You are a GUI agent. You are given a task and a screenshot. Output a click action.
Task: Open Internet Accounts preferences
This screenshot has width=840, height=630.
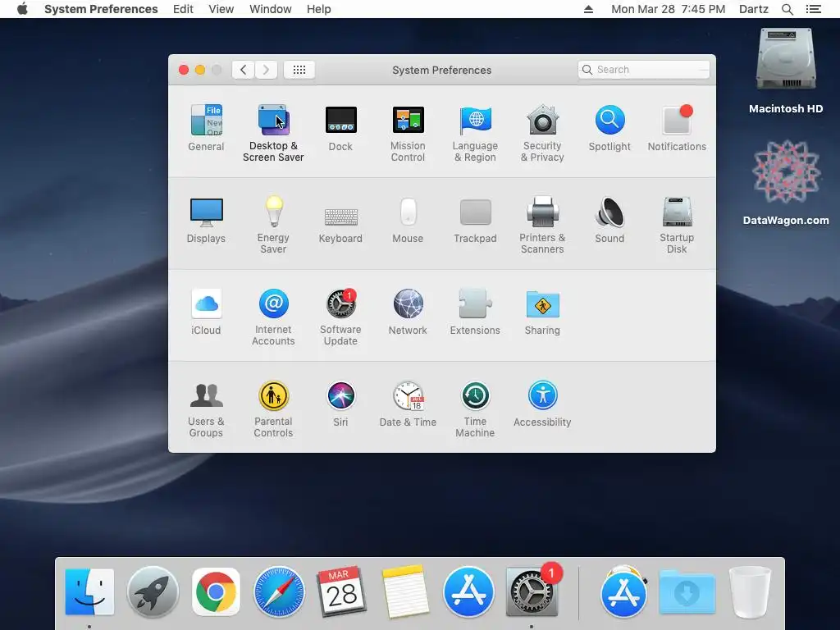tap(273, 317)
